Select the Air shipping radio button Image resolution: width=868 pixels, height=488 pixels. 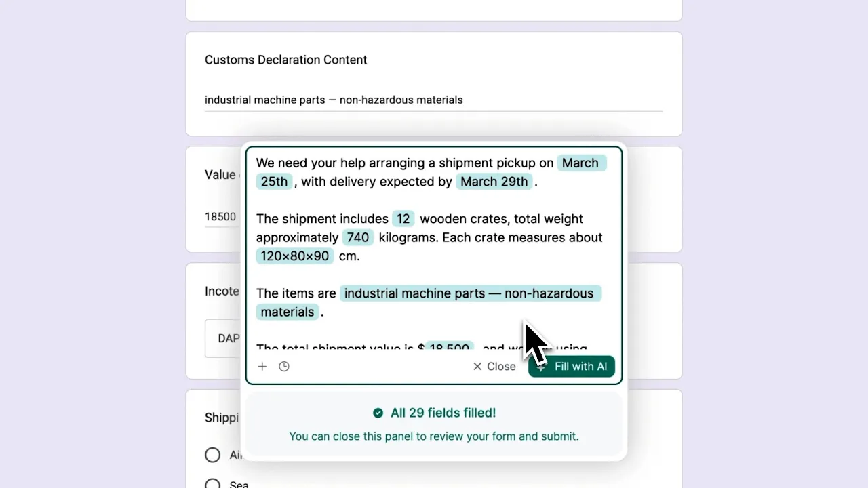click(x=213, y=455)
